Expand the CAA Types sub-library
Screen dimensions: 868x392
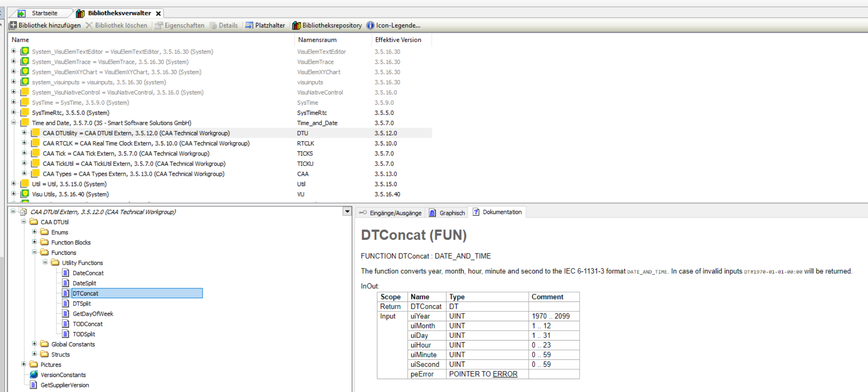tap(24, 173)
